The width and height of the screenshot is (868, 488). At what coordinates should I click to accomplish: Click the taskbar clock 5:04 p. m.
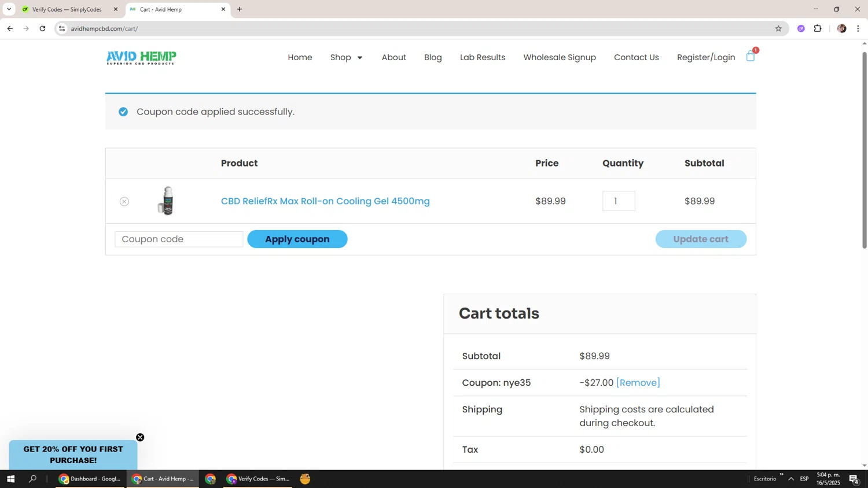tap(828, 479)
